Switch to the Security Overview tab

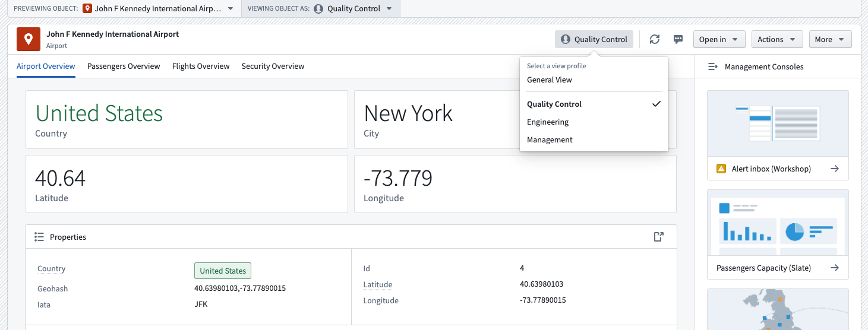pyautogui.click(x=273, y=66)
